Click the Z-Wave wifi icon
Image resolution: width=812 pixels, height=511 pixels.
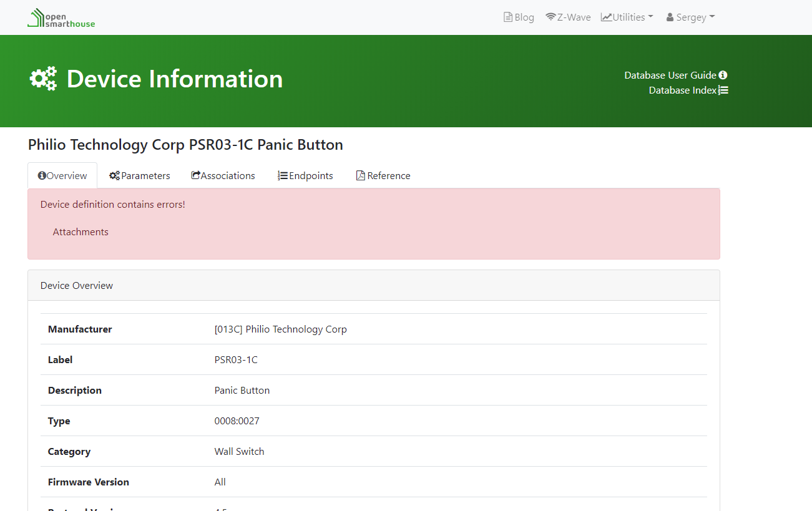[x=550, y=17]
